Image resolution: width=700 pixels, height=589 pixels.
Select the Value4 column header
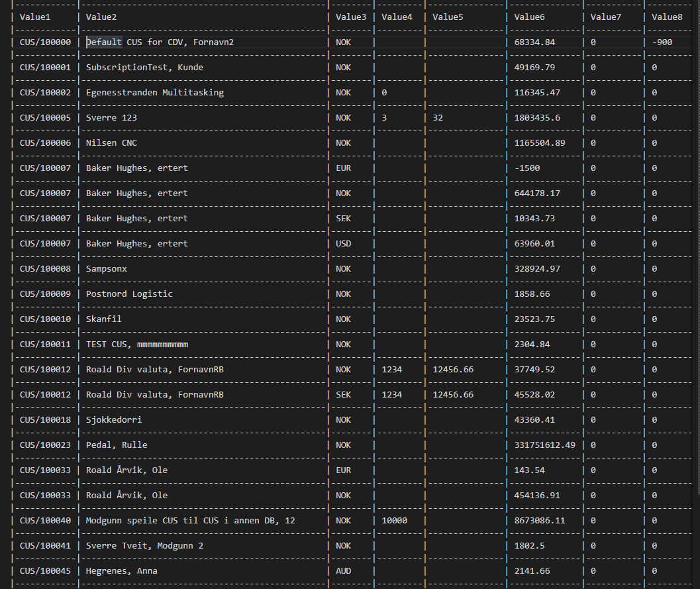(x=397, y=17)
